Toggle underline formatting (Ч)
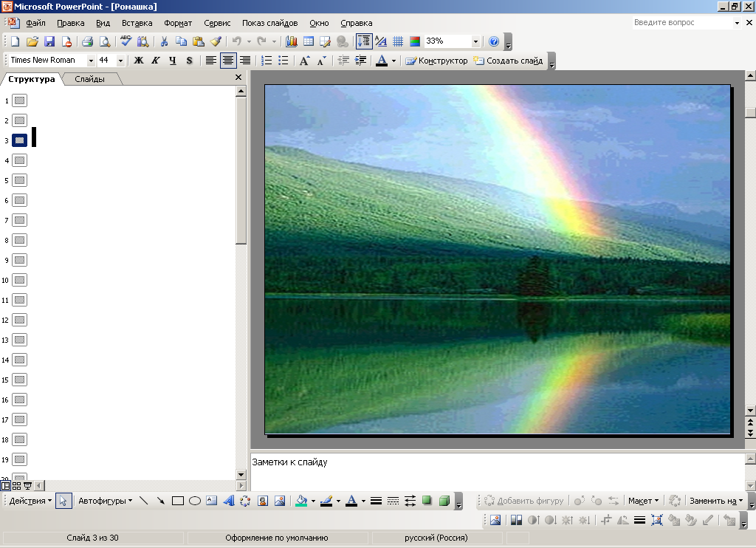756x548 pixels. tap(173, 61)
